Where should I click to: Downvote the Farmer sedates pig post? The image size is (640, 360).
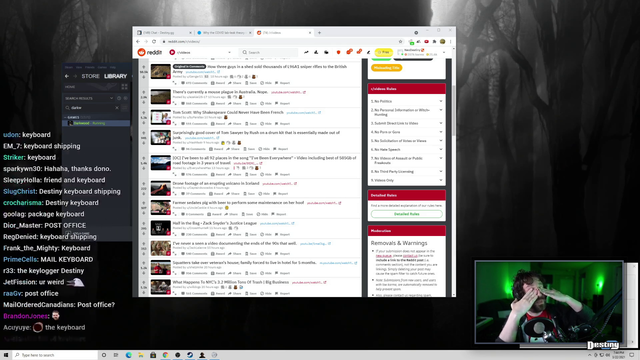(x=144, y=213)
